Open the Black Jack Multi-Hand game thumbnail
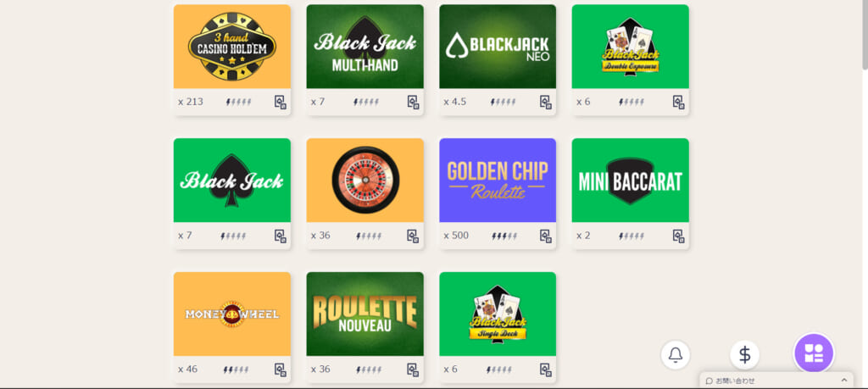Screen dimensions: 868x389 pos(364,47)
